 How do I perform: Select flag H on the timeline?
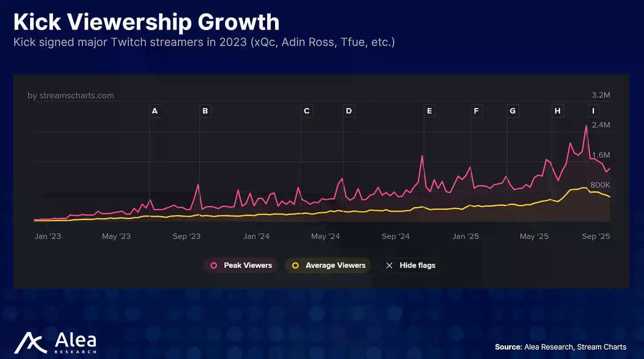(557, 111)
